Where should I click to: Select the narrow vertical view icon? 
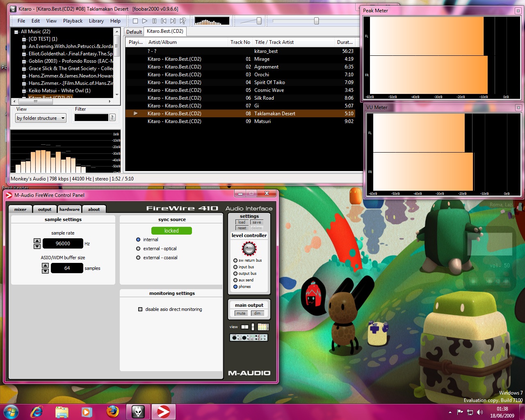coord(253,327)
